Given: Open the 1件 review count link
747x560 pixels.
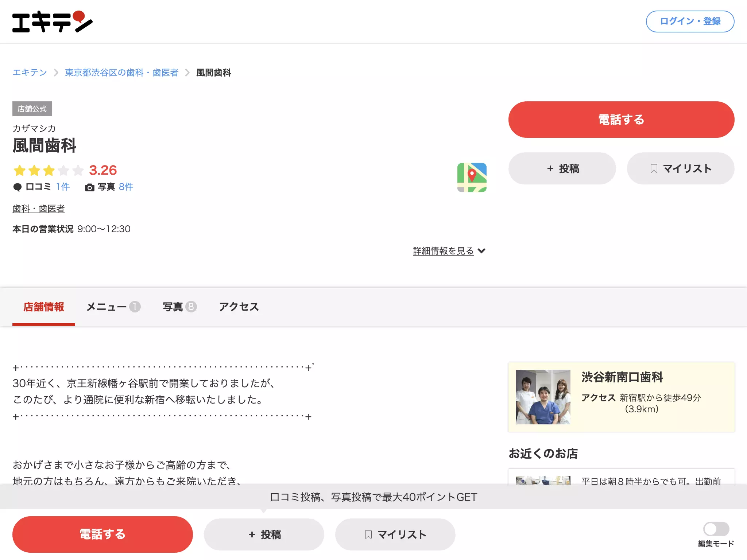Looking at the screenshot, I should point(63,187).
